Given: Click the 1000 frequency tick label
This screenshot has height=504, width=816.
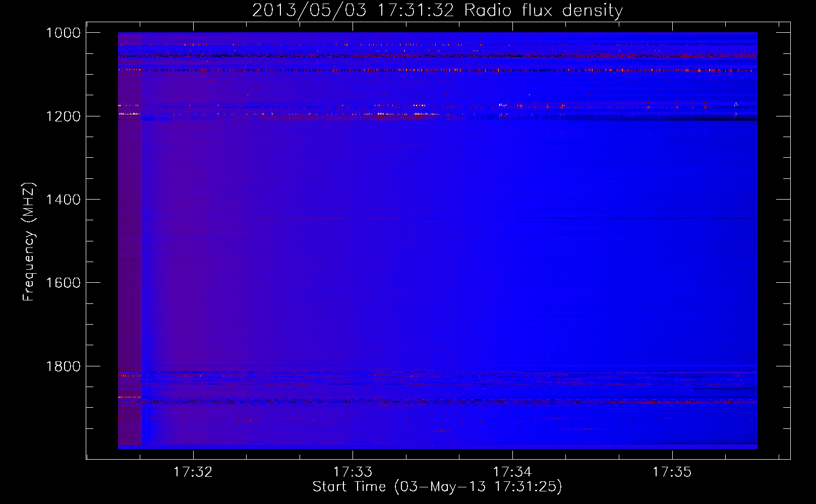Looking at the screenshot, I should click(x=64, y=33).
